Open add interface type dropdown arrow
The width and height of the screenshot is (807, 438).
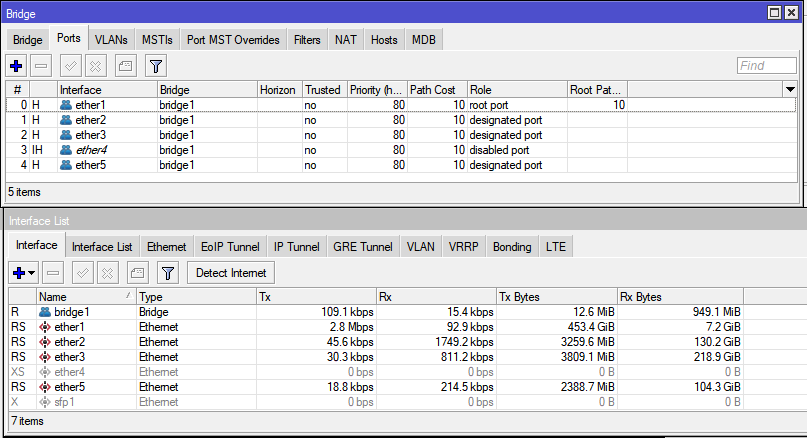pos(32,273)
